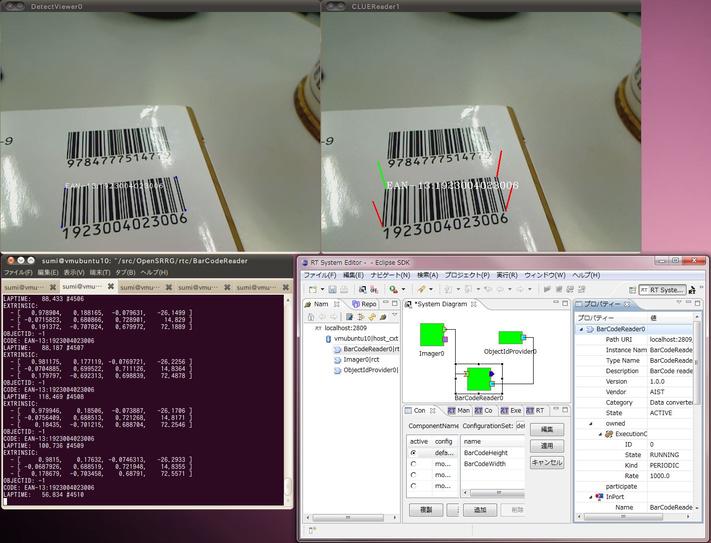
Task: Collapse the BarCodeReader0 node in properties
Action: (x=581, y=330)
